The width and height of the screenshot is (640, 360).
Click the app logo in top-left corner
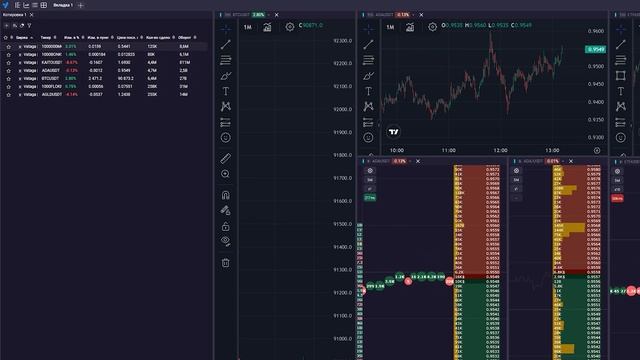click(x=5, y=5)
